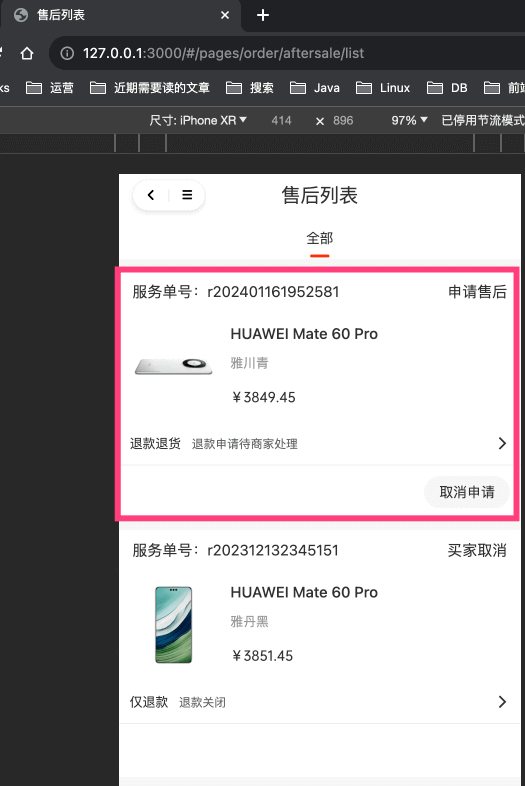This screenshot has height=786, width=525.
Task: Click the 取消申请 button
Action: pos(467,492)
